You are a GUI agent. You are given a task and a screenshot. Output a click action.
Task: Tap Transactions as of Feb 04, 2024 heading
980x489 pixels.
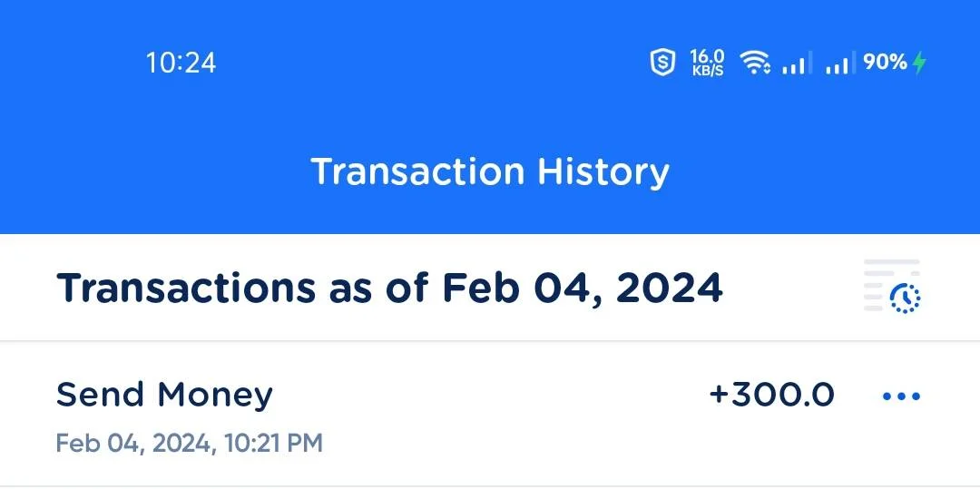click(389, 288)
